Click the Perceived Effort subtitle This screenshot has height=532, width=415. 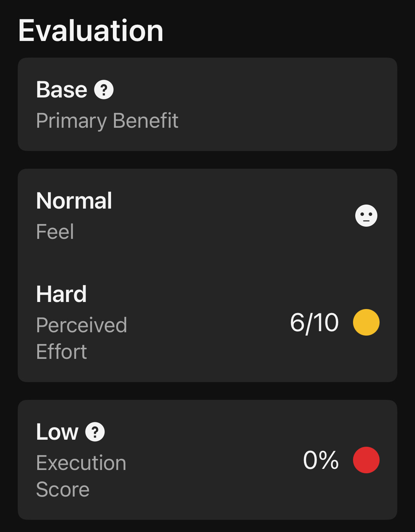[x=82, y=338]
